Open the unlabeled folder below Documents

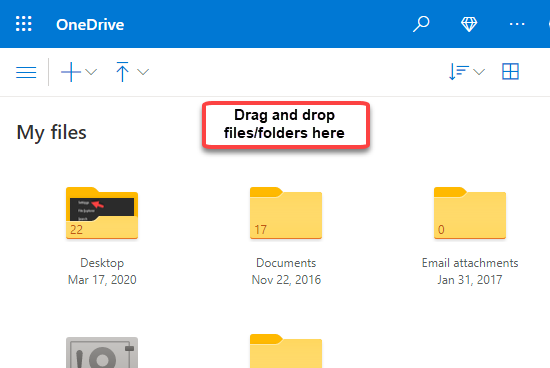(286, 351)
